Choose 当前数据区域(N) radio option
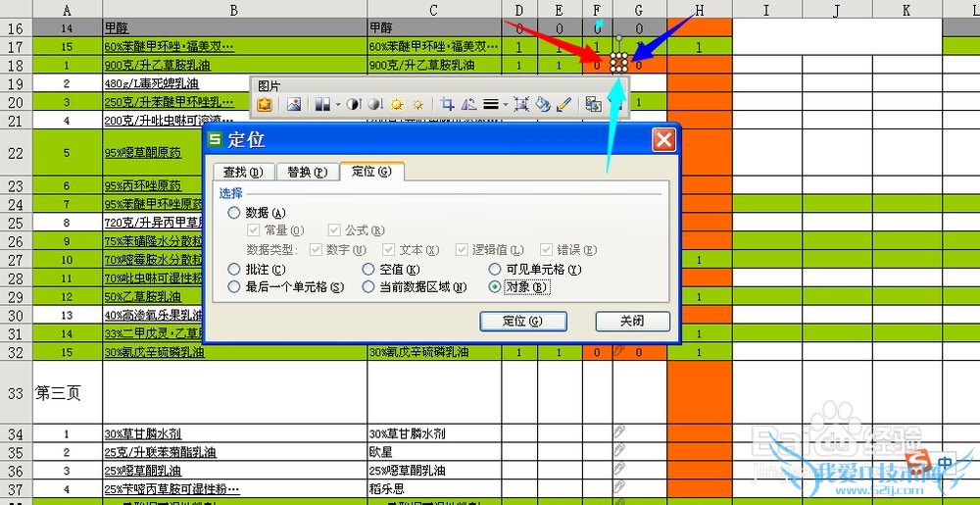Viewport: 980px width, 505px height. [x=368, y=287]
